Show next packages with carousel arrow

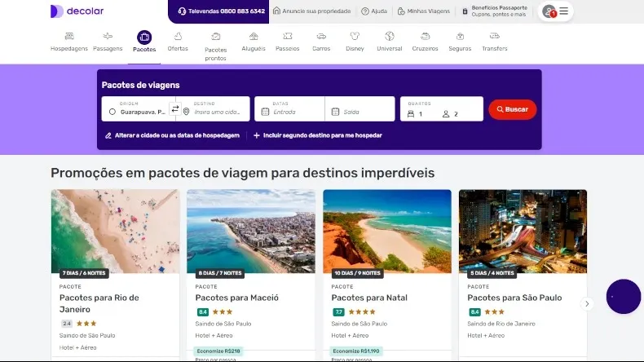[587, 303]
